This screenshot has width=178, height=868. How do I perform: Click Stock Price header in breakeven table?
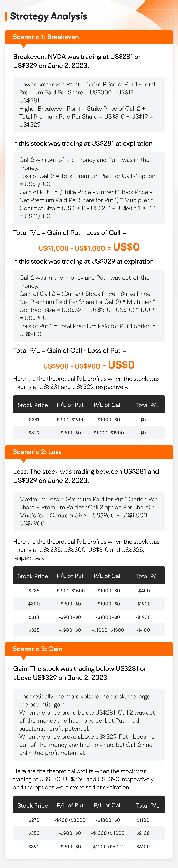(x=32, y=405)
